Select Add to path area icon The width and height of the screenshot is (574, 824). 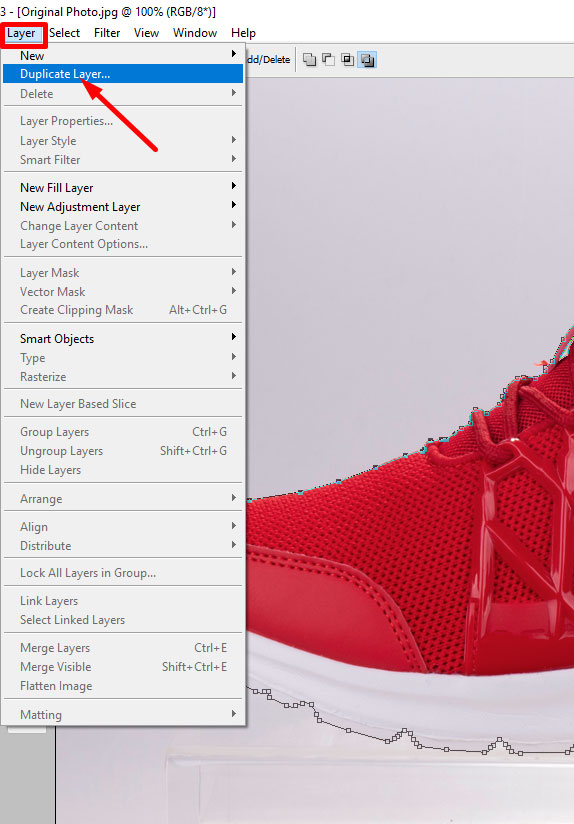pos(310,60)
